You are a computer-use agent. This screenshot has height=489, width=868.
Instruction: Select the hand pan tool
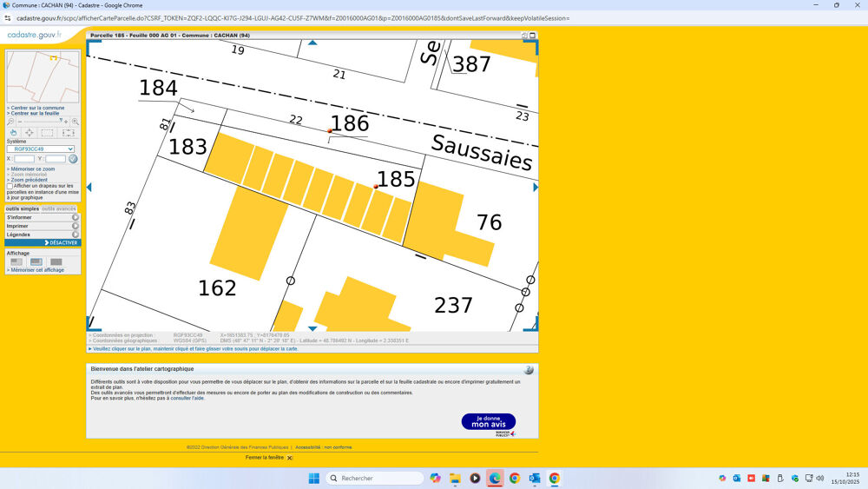tap(13, 133)
